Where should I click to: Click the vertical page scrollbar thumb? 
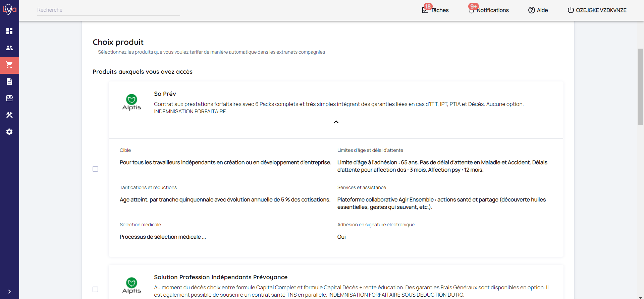tap(640, 86)
